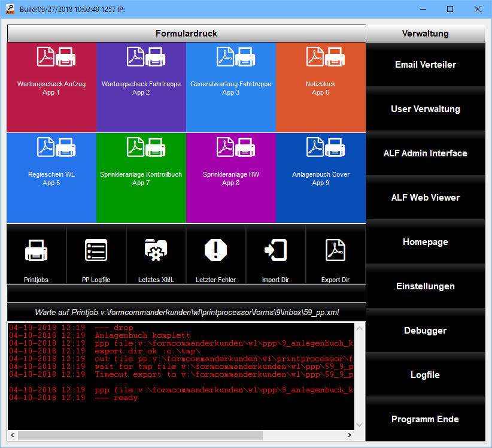Click printer icon on Regieschein WL tile
The height and width of the screenshot is (448, 492).
(65, 147)
